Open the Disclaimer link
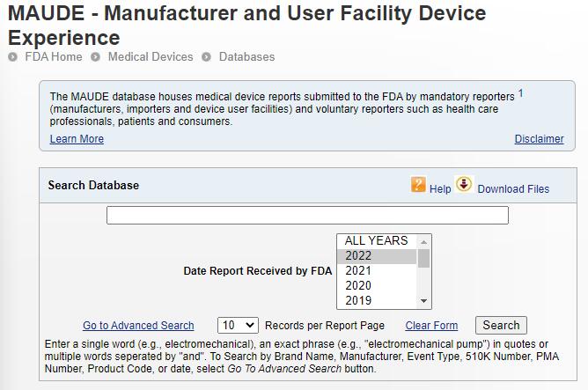The height and width of the screenshot is (390, 588). pyautogui.click(x=539, y=139)
